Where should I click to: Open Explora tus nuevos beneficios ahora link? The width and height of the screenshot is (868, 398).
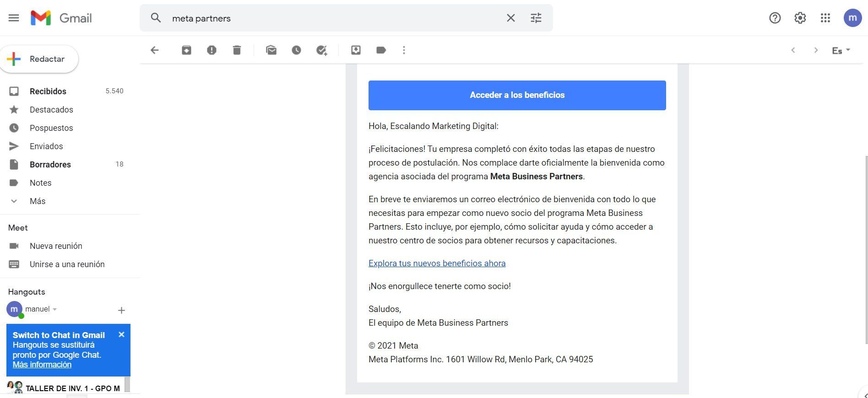[x=437, y=264]
